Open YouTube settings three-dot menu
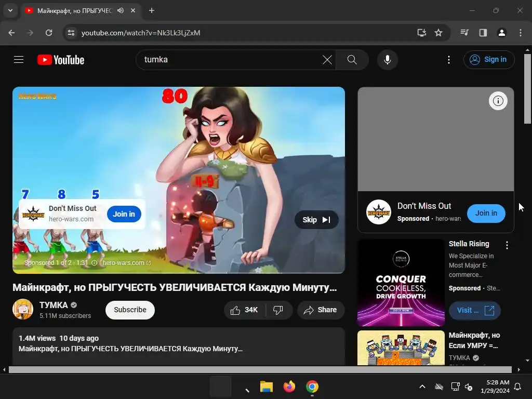This screenshot has width=532, height=399. [449, 60]
